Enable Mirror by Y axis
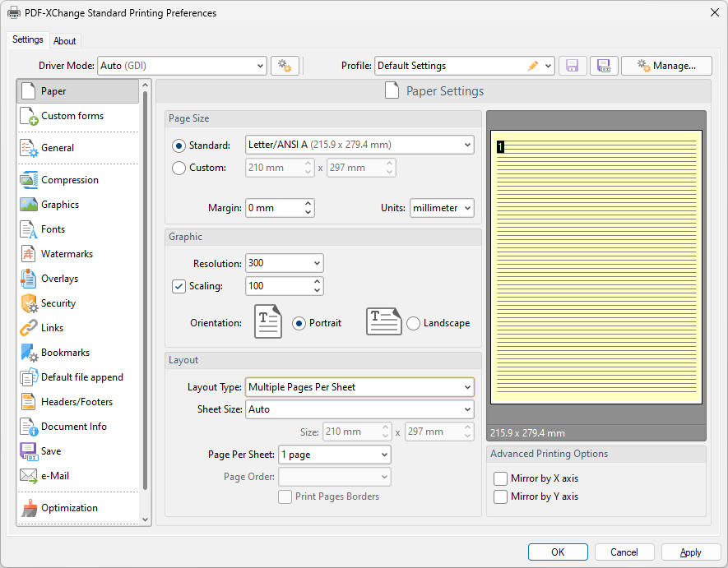The width and height of the screenshot is (728, 568). click(x=500, y=496)
